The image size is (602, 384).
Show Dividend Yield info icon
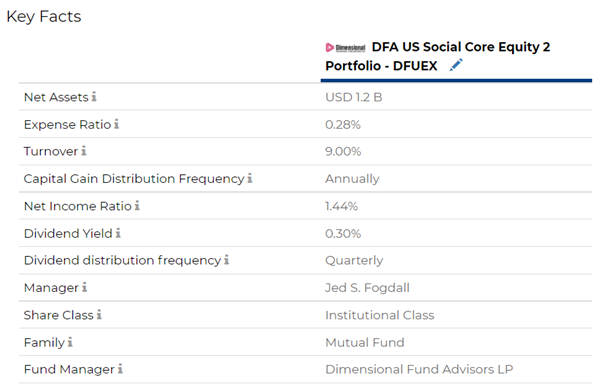[118, 233]
